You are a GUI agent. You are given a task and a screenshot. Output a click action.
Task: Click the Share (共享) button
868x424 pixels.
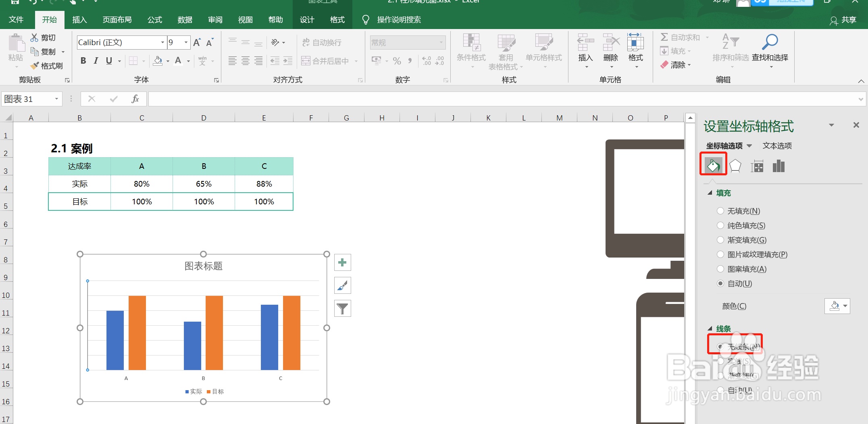843,20
